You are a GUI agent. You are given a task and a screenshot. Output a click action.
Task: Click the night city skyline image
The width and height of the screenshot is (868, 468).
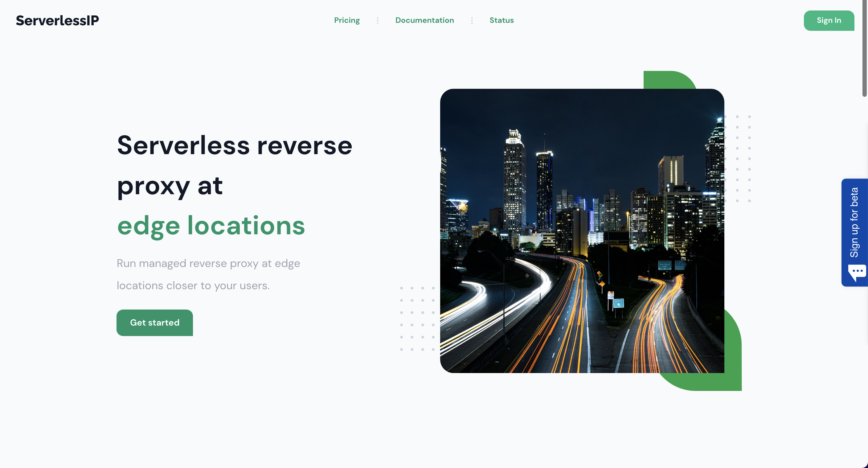(x=582, y=232)
